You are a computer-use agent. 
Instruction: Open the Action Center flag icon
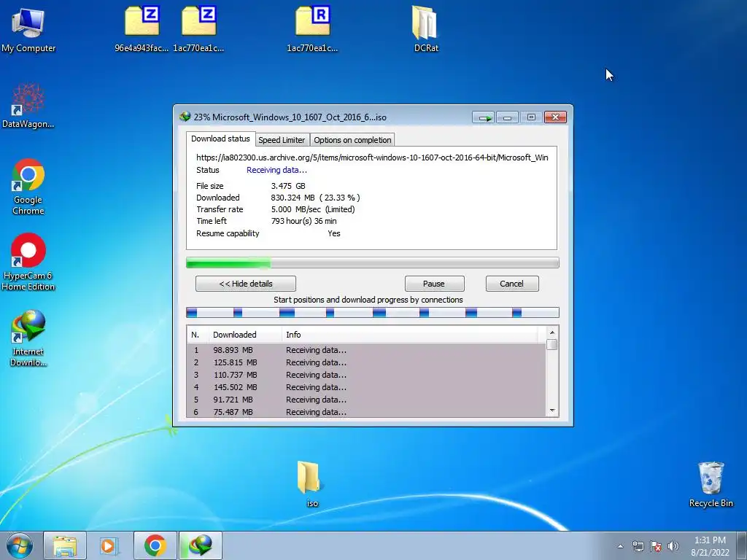click(x=656, y=546)
